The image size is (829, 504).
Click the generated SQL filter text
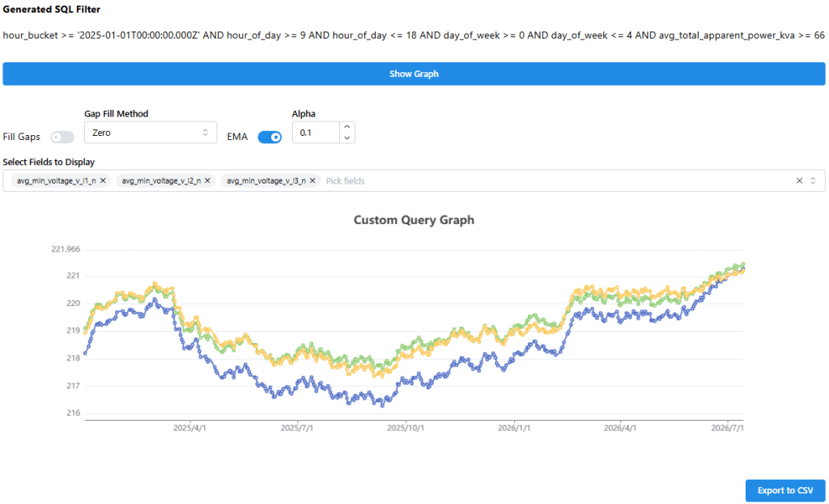pos(414,36)
